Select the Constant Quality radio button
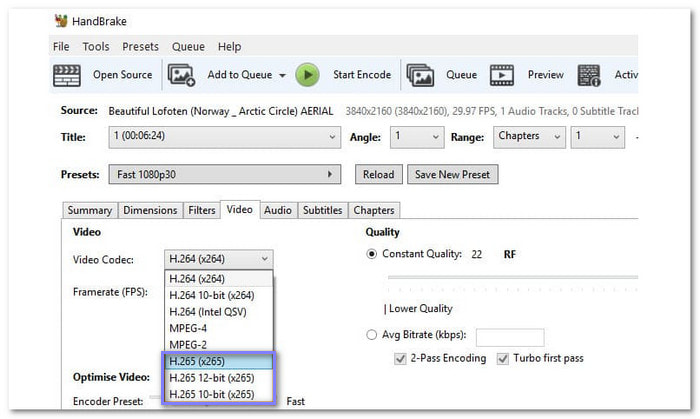Screen dimensions: 700x419 point(372,254)
